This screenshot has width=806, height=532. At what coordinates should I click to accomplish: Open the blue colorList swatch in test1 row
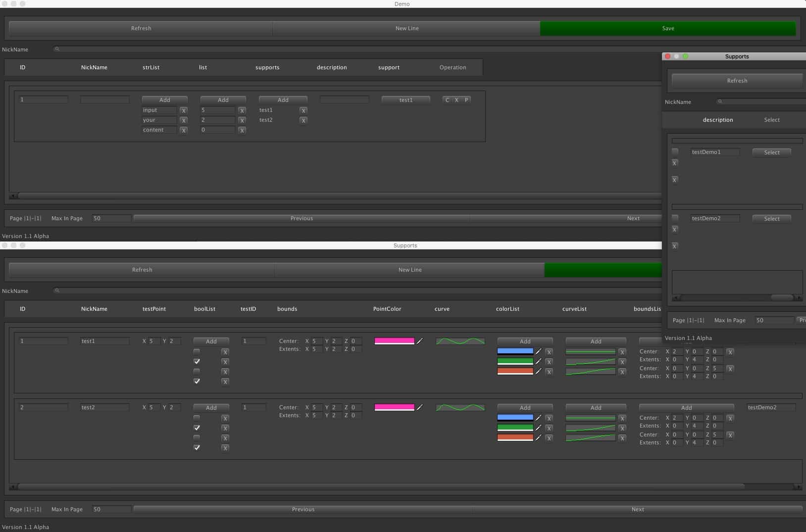coord(515,351)
